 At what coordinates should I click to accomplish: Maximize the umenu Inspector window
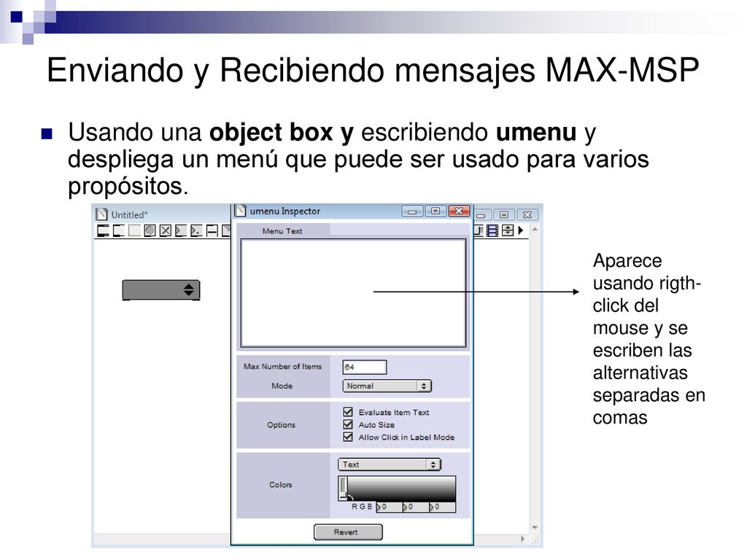tap(436, 211)
